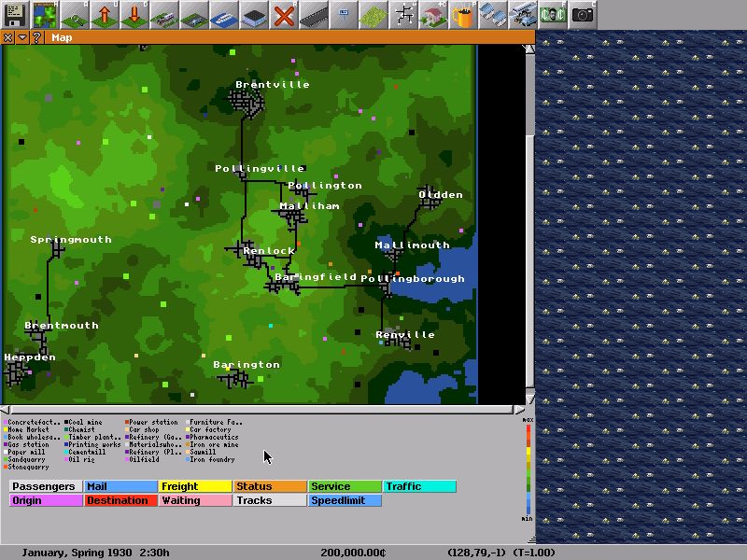The width and height of the screenshot is (747, 560).
Task: Collapse the Map window with arrow button
Action: click(22, 37)
